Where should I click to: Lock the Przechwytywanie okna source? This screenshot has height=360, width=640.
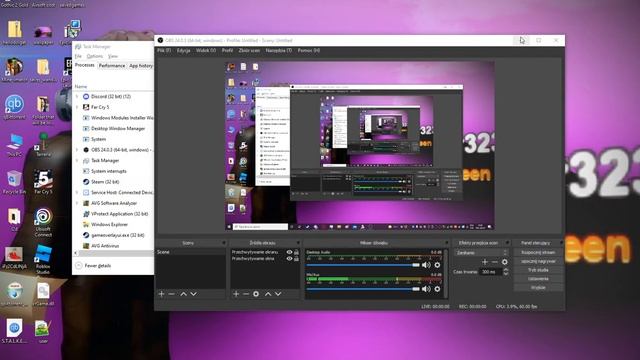pos(296,259)
